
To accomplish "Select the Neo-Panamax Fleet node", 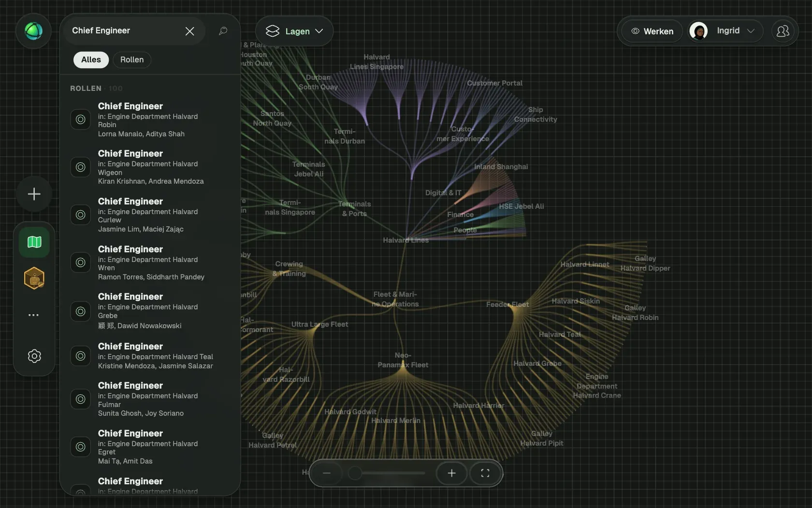I will (403, 360).
